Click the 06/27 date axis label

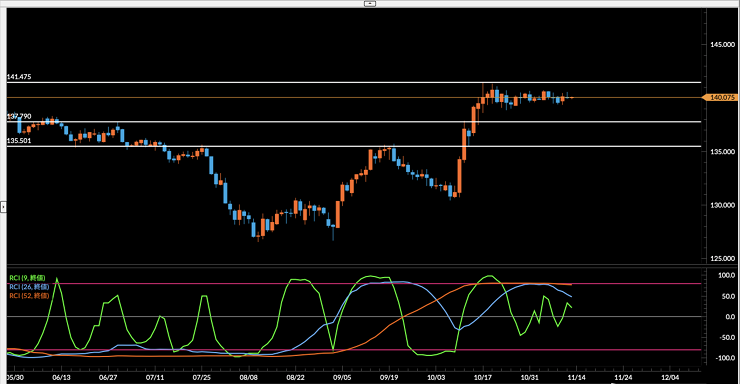108,377
